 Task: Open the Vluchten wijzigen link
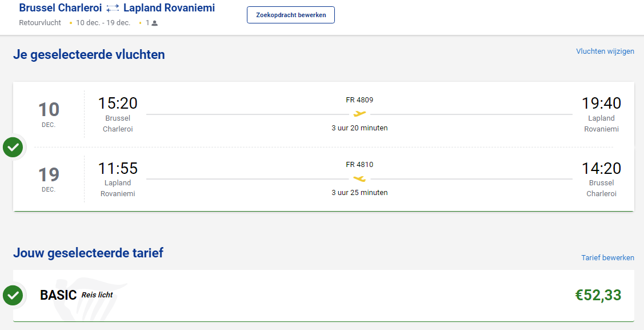tap(605, 51)
